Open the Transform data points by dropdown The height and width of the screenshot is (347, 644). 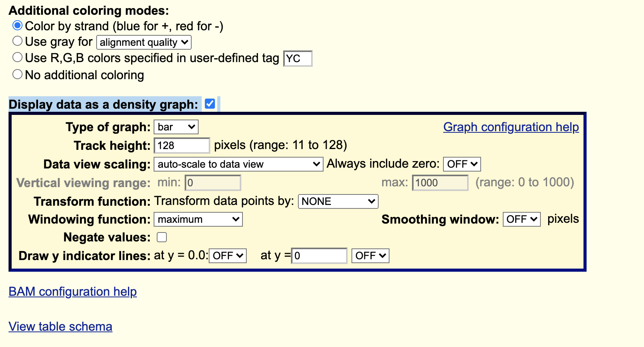pyautogui.click(x=338, y=201)
